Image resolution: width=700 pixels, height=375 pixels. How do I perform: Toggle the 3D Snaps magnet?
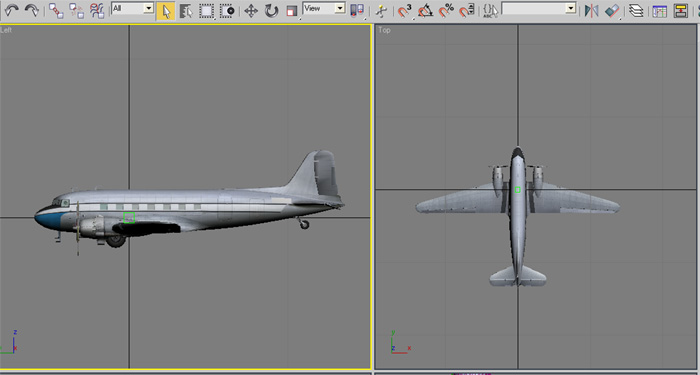[x=405, y=11]
